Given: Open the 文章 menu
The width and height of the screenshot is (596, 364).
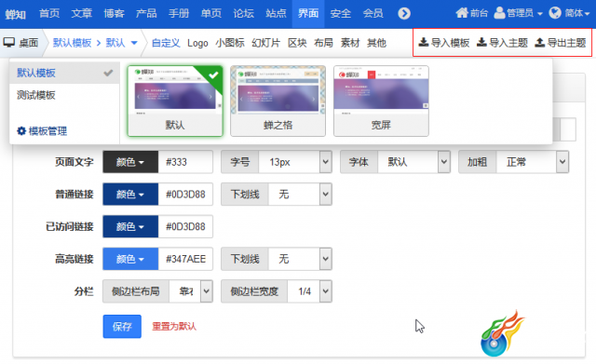Looking at the screenshot, I should (x=82, y=14).
